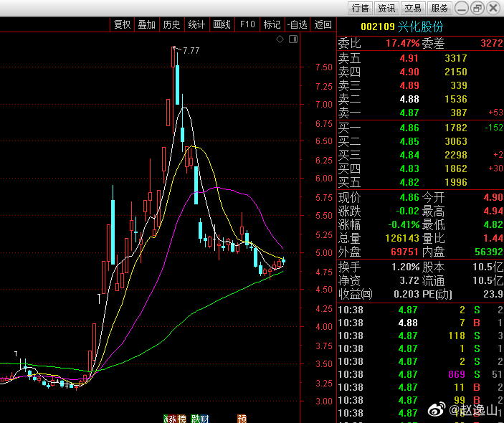Image resolution: width=504 pixels, height=423 pixels.
Task: Open the 交易 trading menu
Action: tap(413, 8)
